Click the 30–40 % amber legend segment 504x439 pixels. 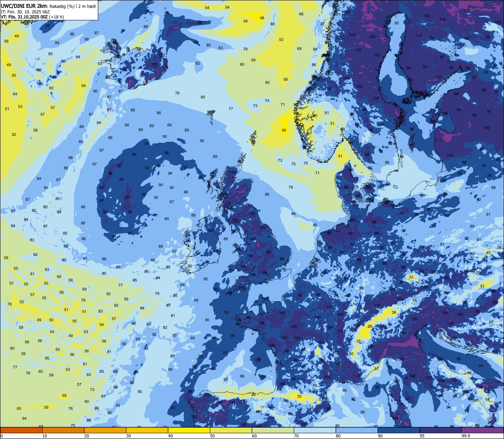pos(147,430)
